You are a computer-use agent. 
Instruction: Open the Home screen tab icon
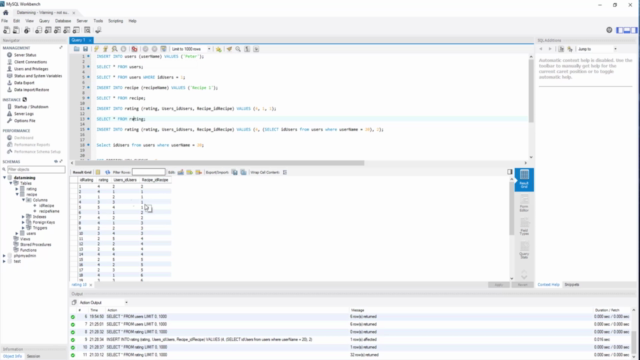tap(6, 13)
